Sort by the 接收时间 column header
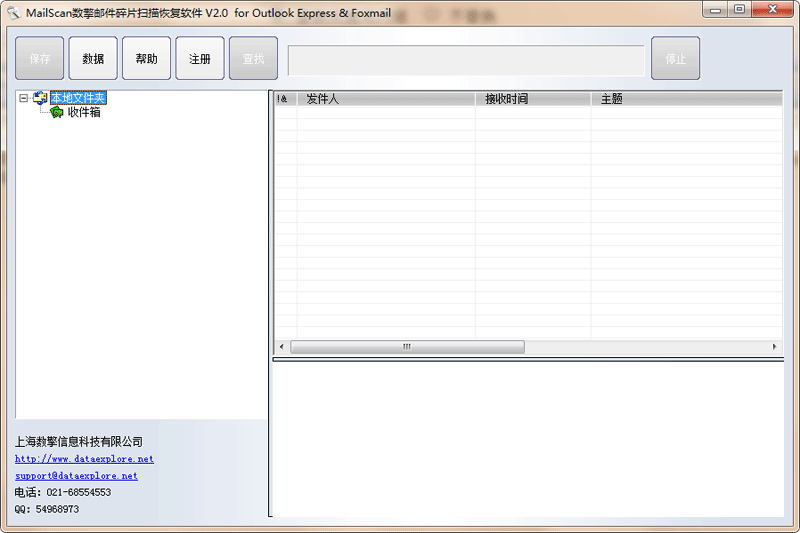 pos(533,99)
